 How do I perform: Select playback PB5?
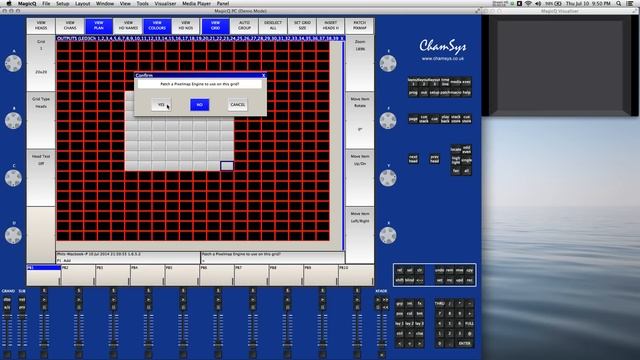(x=182, y=275)
